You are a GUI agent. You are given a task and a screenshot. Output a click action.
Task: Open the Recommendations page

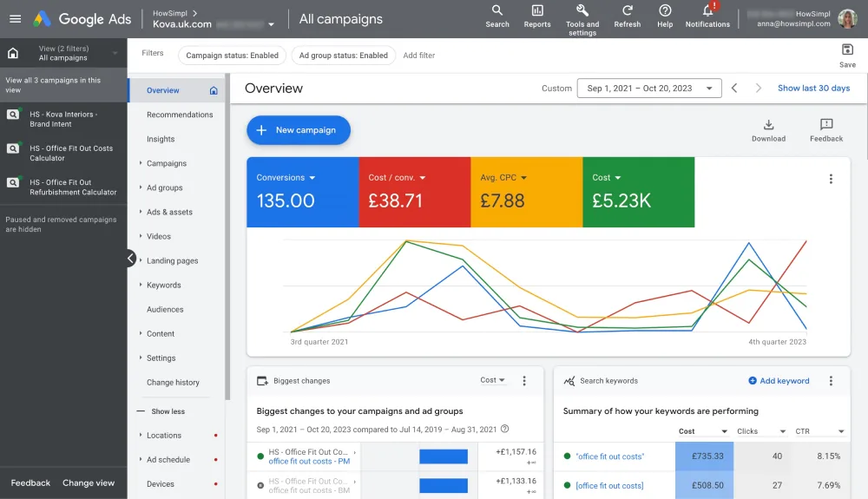(x=180, y=115)
